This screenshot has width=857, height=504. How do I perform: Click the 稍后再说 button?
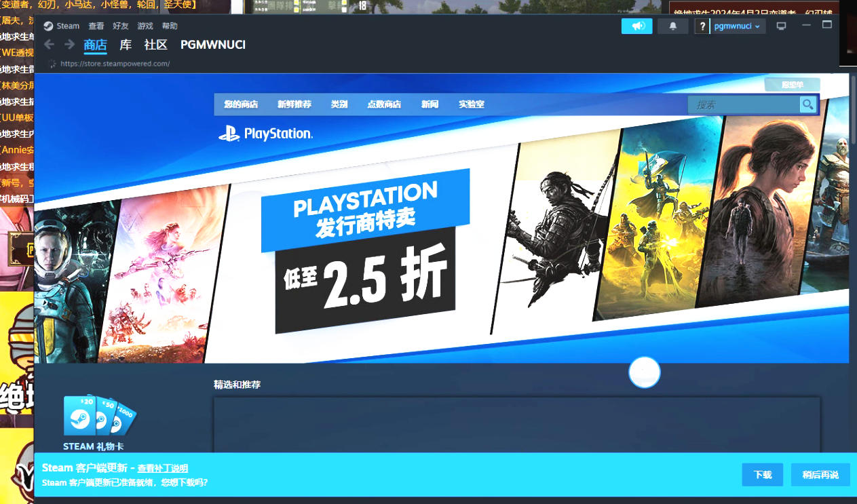(x=820, y=475)
